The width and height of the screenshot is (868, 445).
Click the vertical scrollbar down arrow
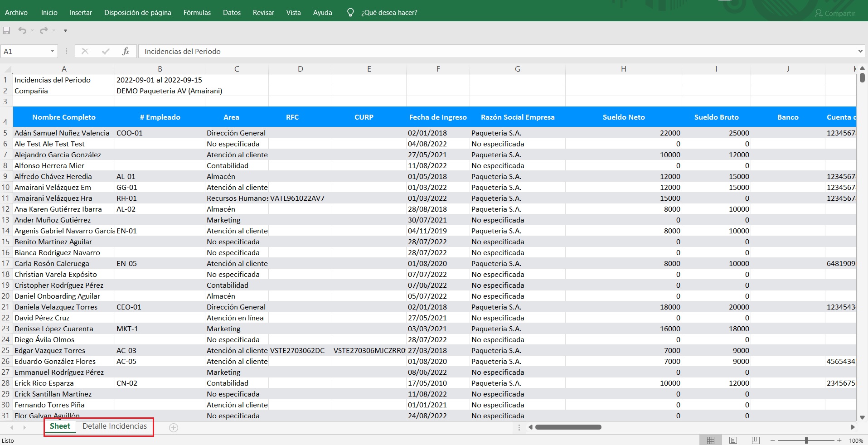click(863, 417)
